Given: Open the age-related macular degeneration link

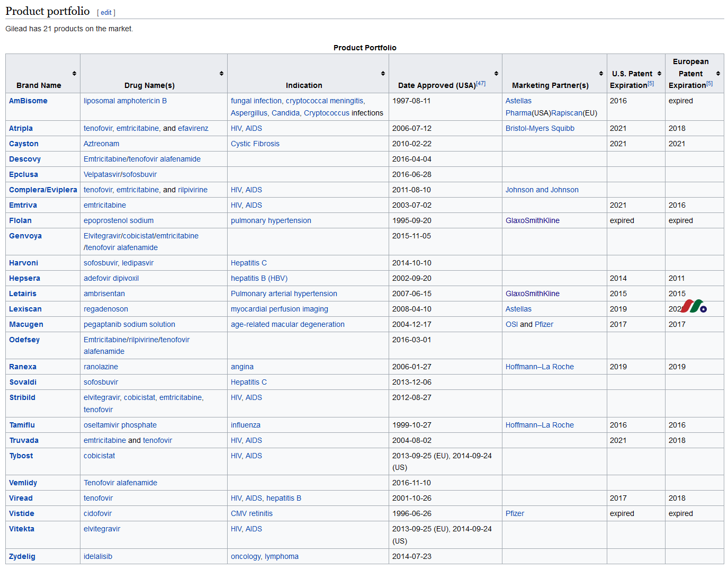Looking at the screenshot, I should point(287,324).
